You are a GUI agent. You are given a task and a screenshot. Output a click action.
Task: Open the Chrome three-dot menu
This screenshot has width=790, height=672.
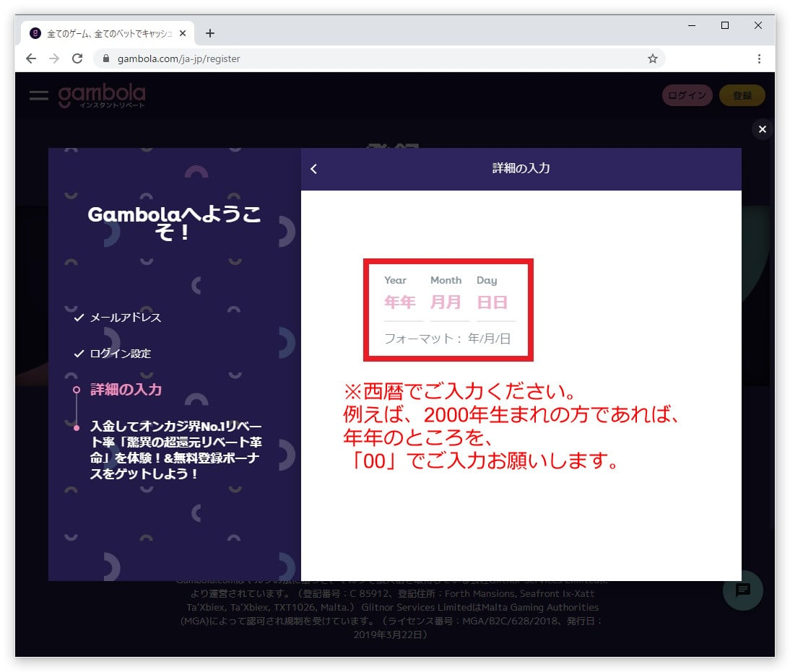point(759,58)
